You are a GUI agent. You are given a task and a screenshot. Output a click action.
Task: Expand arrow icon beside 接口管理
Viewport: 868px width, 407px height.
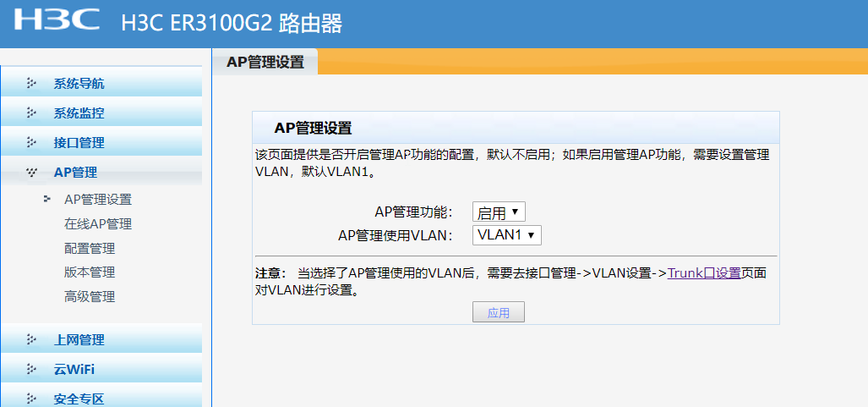point(31,142)
